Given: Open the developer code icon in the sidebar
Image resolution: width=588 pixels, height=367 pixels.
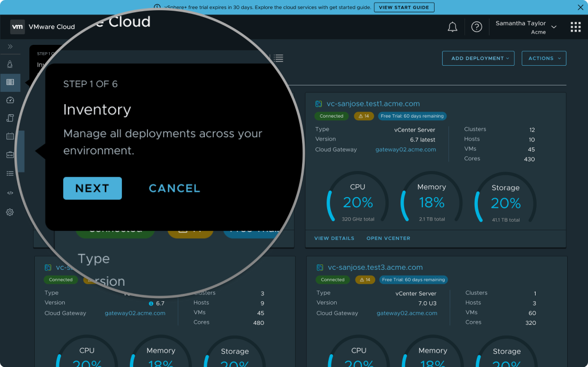Looking at the screenshot, I should click(x=10, y=193).
